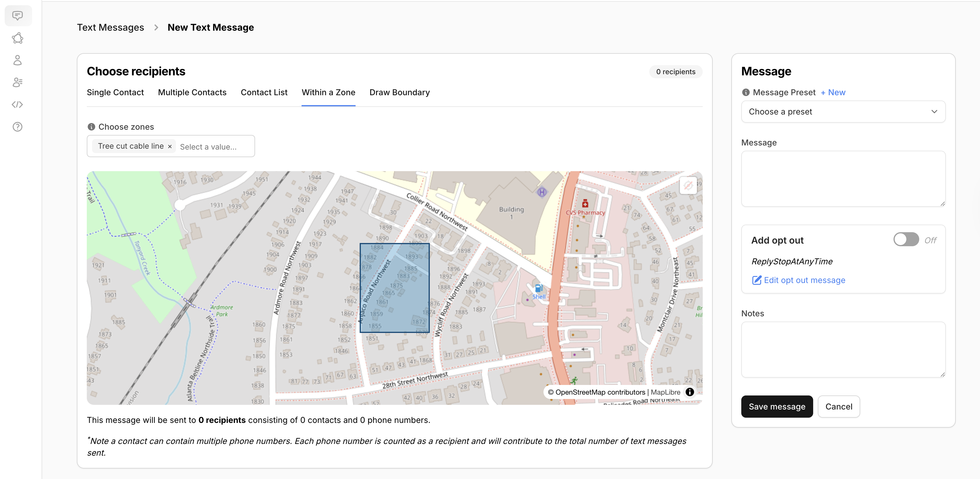Viewport: 980px width, 479px height.
Task: Click the Save message button
Action: coord(776,406)
